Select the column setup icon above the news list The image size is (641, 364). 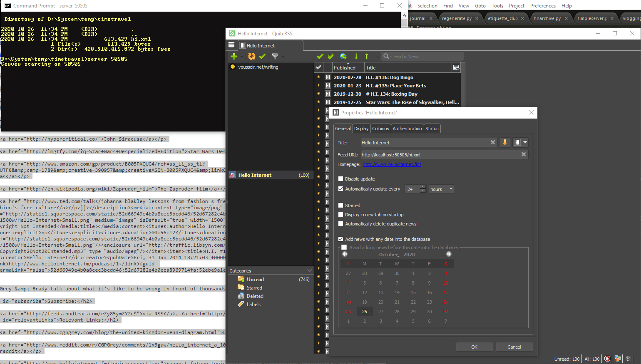(x=456, y=67)
